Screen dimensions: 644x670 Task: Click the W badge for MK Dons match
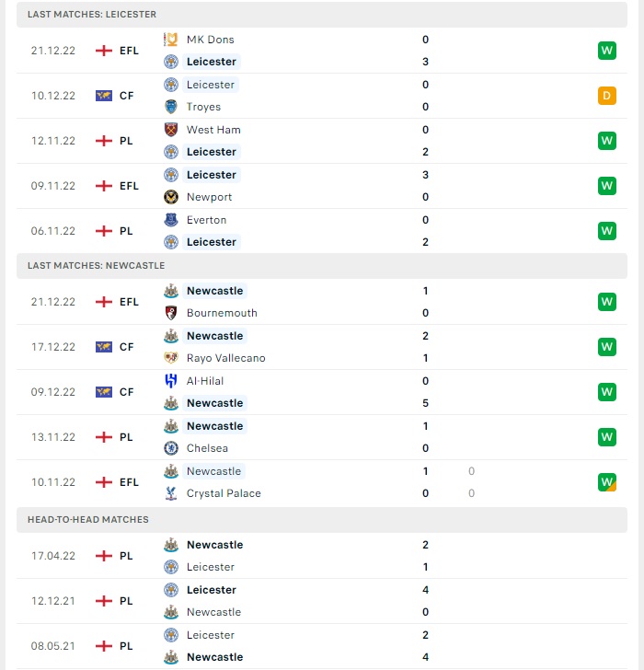(x=607, y=51)
